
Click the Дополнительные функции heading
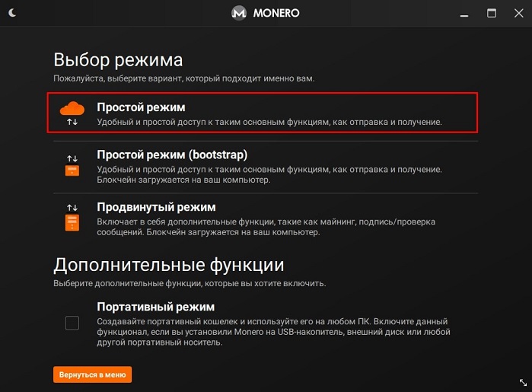click(x=169, y=265)
